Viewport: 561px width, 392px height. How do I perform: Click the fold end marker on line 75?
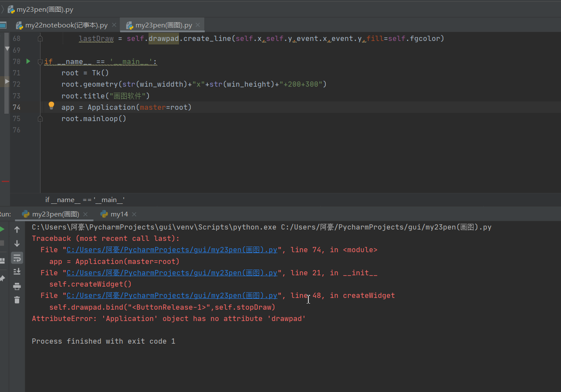click(x=40, y=118)
